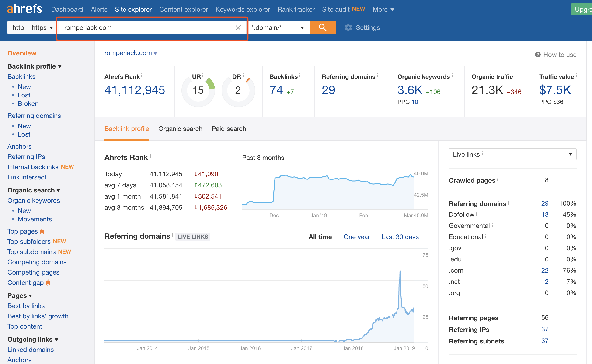Click info icon beside Crawled pages

click(x=498, y=179)
